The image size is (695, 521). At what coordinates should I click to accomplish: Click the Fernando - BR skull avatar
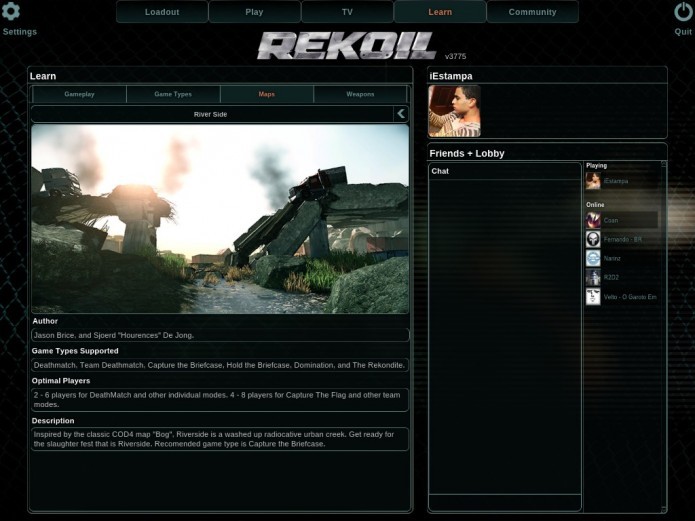pyautogui.click(x=593, y=239)
